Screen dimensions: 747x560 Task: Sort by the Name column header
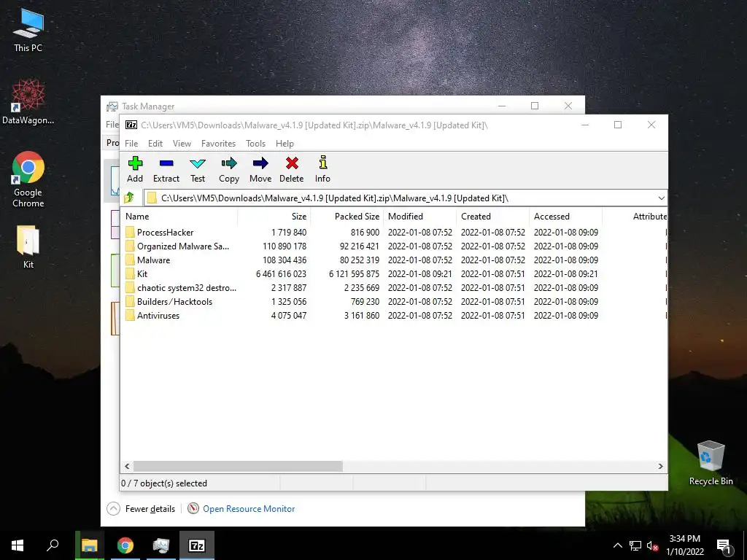pos(179,216)
